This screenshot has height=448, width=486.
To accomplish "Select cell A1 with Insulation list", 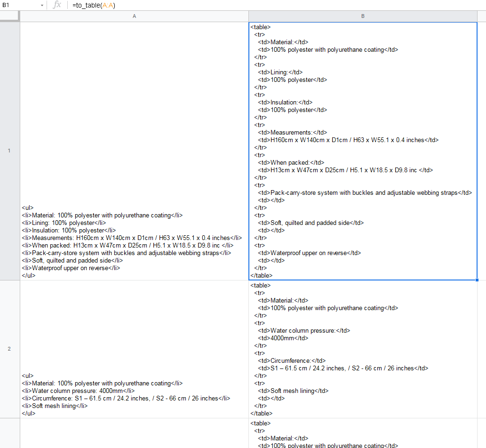I will (134, 151).
